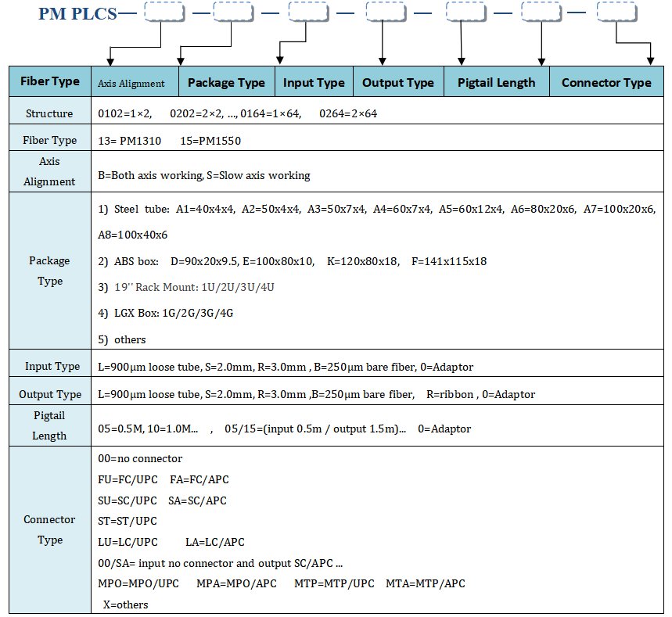The image size is (672, 617).
Task: Click the Input Type header cell
Action: click(x=314, y=82)
